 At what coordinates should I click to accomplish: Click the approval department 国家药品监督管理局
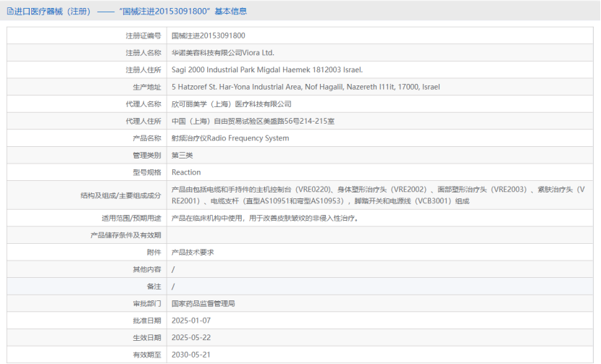click(x=203, y=303)
